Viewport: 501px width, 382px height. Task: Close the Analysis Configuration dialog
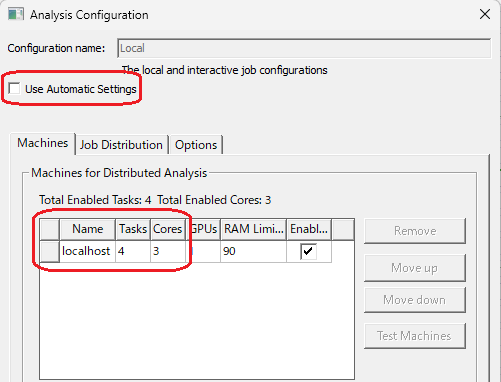(x=485, y=14)
